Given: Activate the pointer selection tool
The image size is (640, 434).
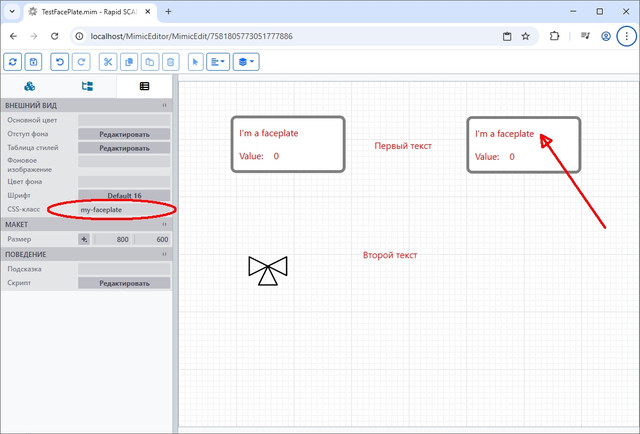Looking at the screenshot, I should tap(196, 62).
